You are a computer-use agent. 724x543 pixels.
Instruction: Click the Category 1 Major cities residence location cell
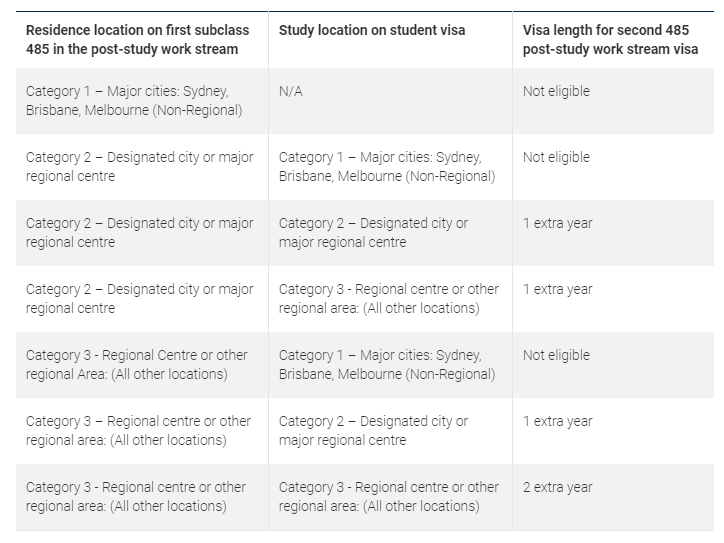[x=134, y=100]
